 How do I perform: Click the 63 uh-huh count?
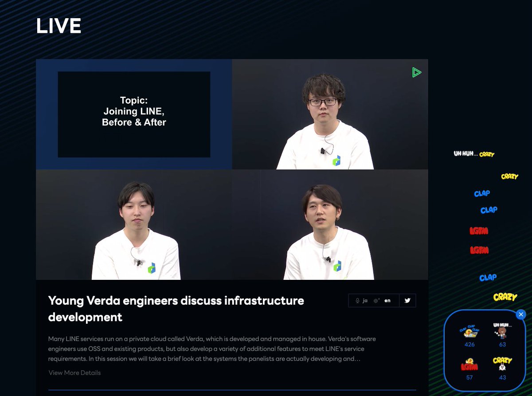point(502,345)
